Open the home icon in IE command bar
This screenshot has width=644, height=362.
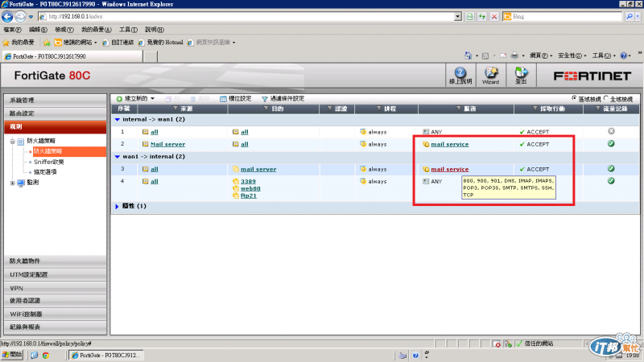468,56
